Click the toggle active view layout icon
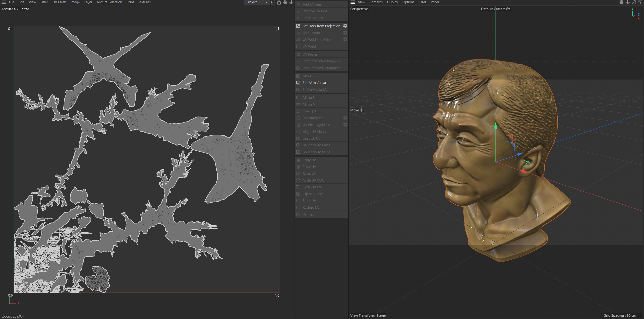Image resolution: width=644 pixels, height=319 pixels. coord(640,2)
